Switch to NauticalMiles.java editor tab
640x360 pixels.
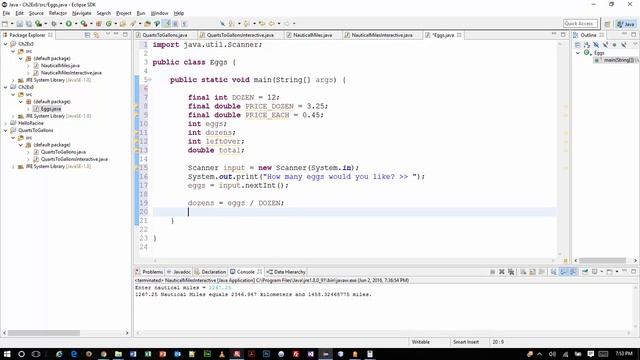click(x=313, y=35)
